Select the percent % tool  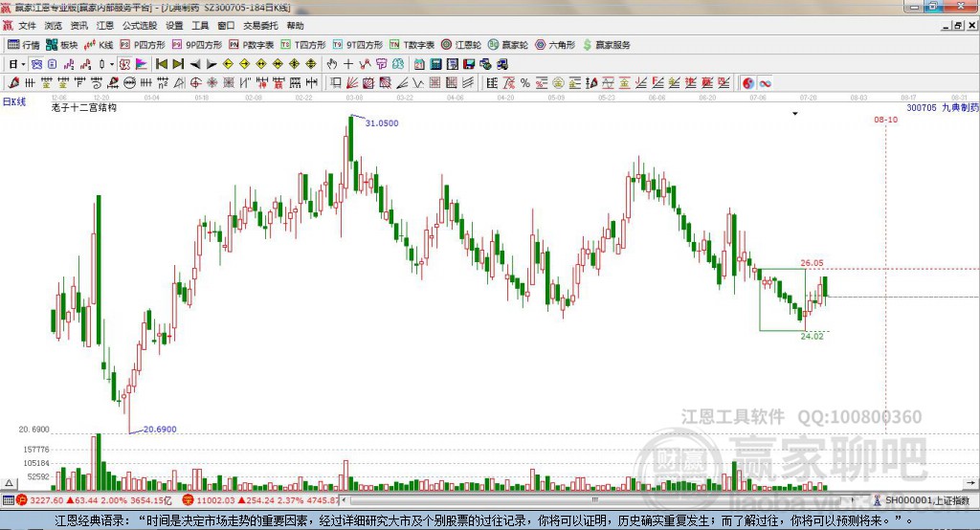pos(525,82)
